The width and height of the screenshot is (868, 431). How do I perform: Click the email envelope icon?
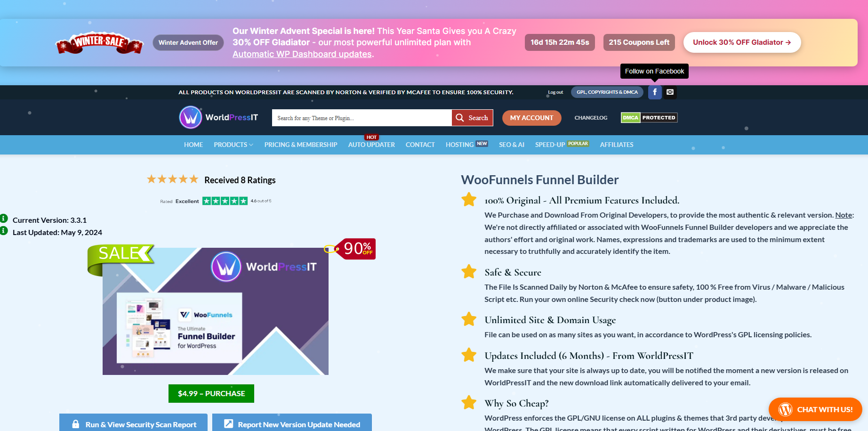(670, 92)
